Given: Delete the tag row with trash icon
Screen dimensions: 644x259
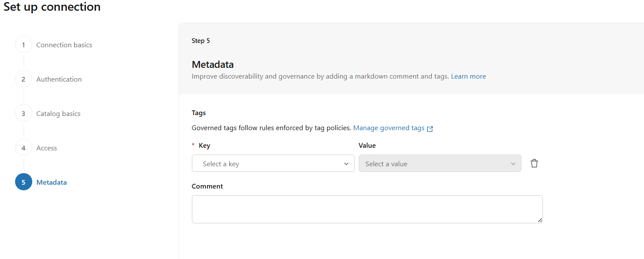Looking at the screenshot, I should 534,163.
